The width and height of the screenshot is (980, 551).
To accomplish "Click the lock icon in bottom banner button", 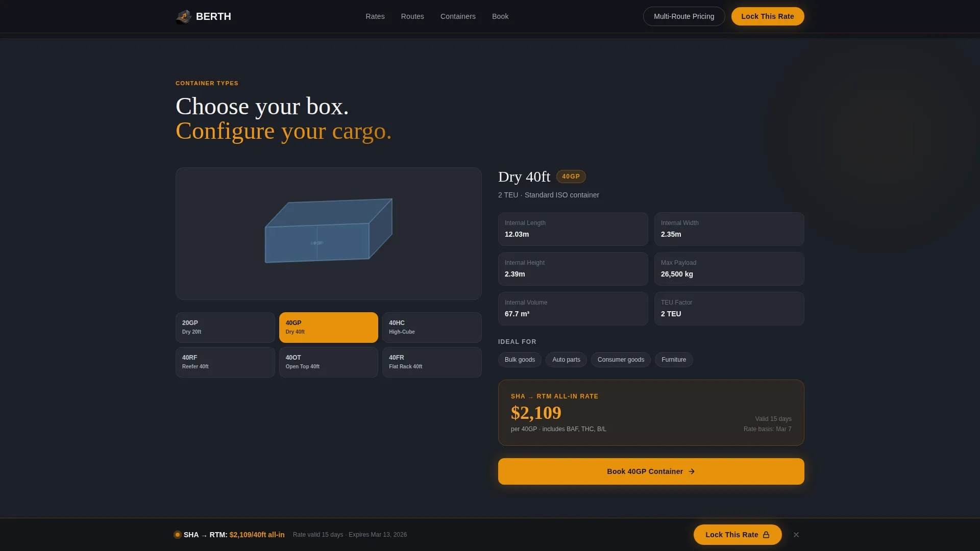I will click(x=766, y=535).
